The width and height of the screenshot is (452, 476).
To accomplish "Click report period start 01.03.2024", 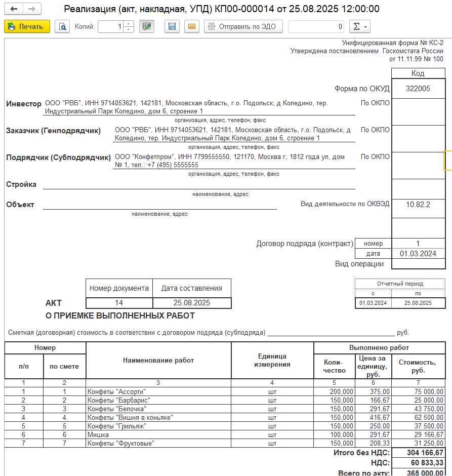I will [373, 303].
